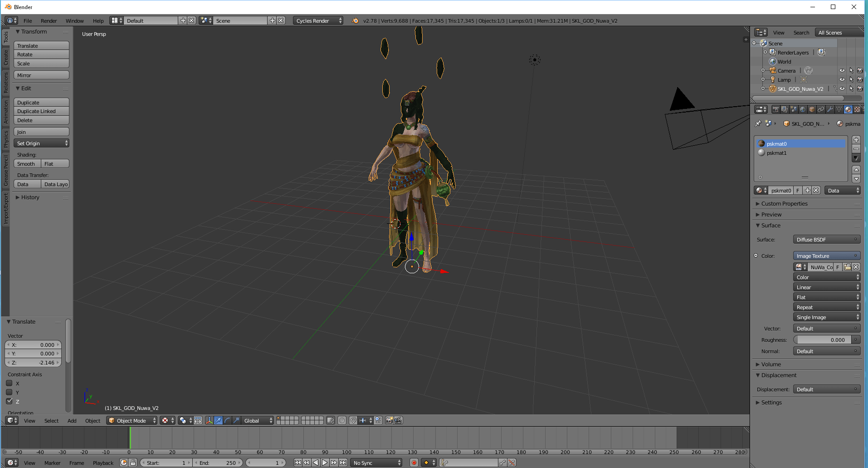868x468 pixels.
Task: Enable the 3D manipulator translate arrow icon
Action: (x=218, y=420)
